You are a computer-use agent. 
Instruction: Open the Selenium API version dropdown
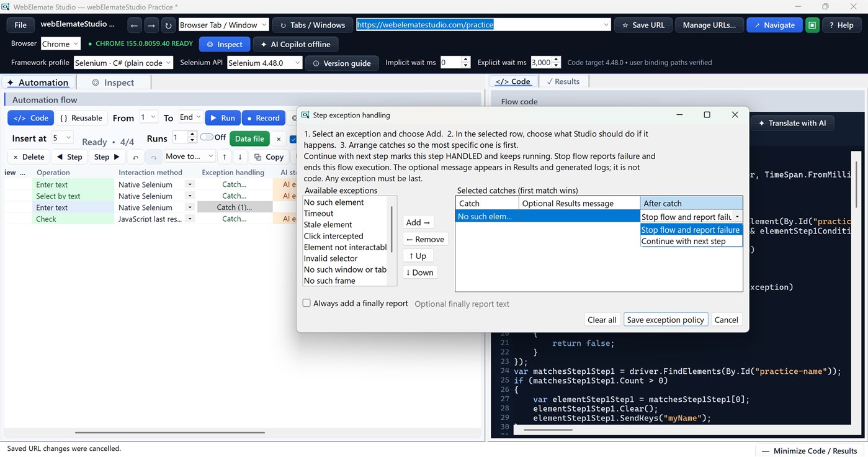click(265, 63)
